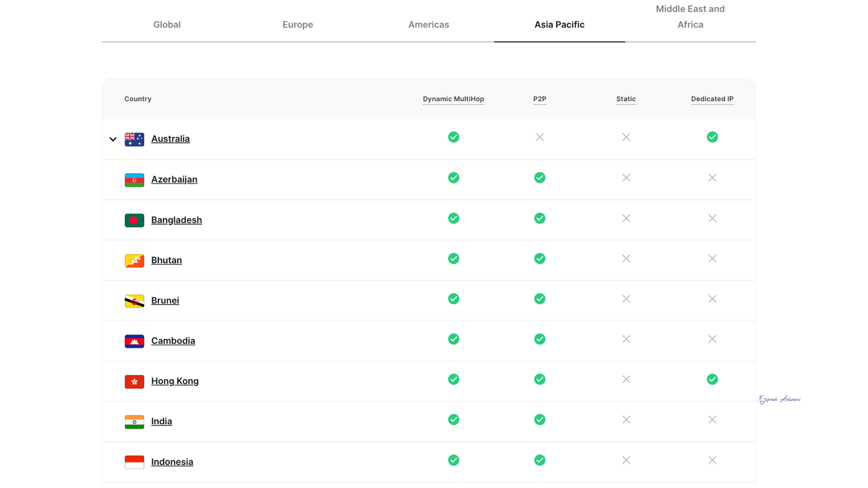
Task: Expand the Australia row chevron
Action: [113, 139]
